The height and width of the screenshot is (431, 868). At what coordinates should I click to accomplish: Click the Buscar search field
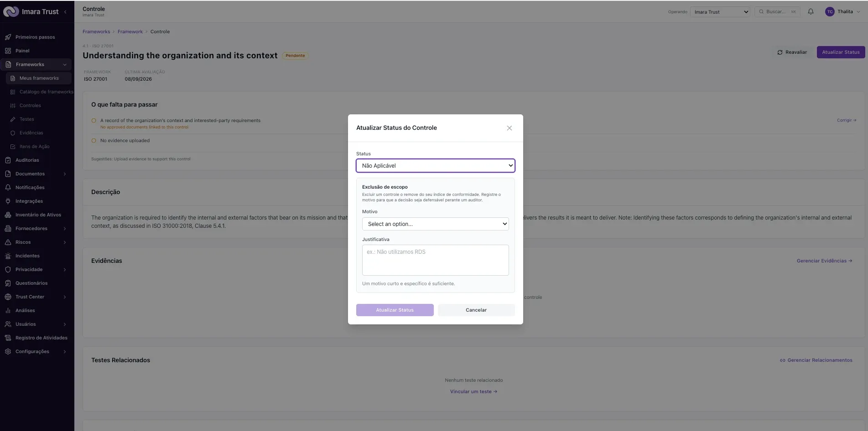(x=778, y=12)
